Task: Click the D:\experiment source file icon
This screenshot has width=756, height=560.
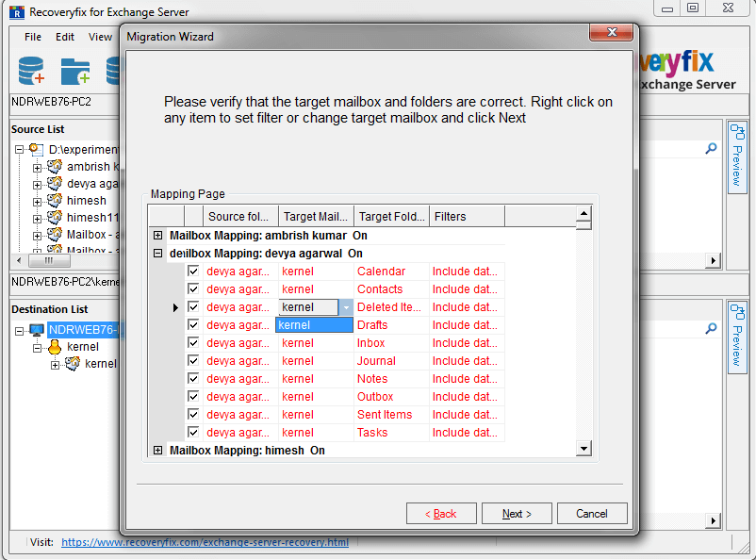Action: [x=36, y=150]
